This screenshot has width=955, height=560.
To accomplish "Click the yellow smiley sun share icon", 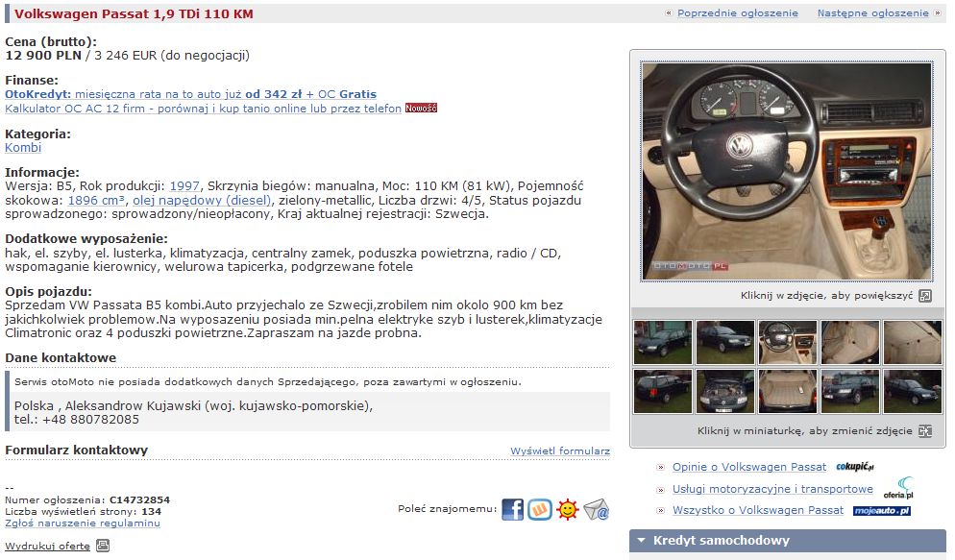I will pos(568,509).
